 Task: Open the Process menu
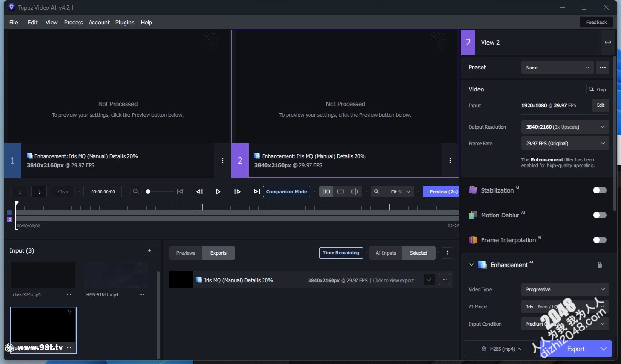[x=73, y=23]
